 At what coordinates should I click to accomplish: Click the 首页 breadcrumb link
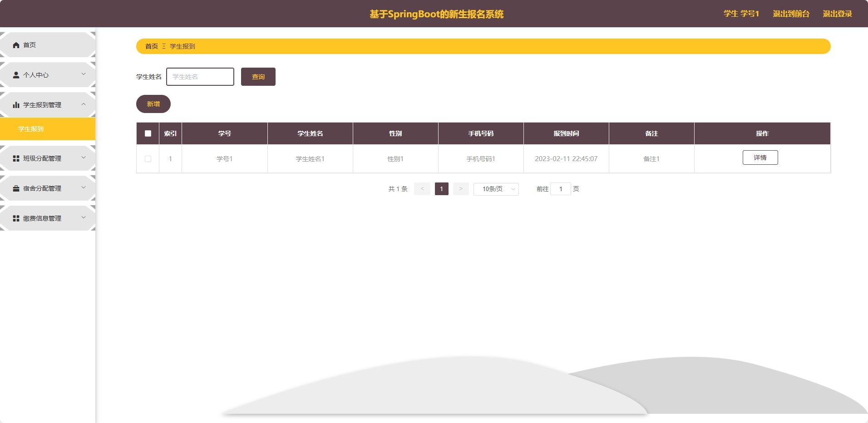pyautogui.click(x=152, y=46)
